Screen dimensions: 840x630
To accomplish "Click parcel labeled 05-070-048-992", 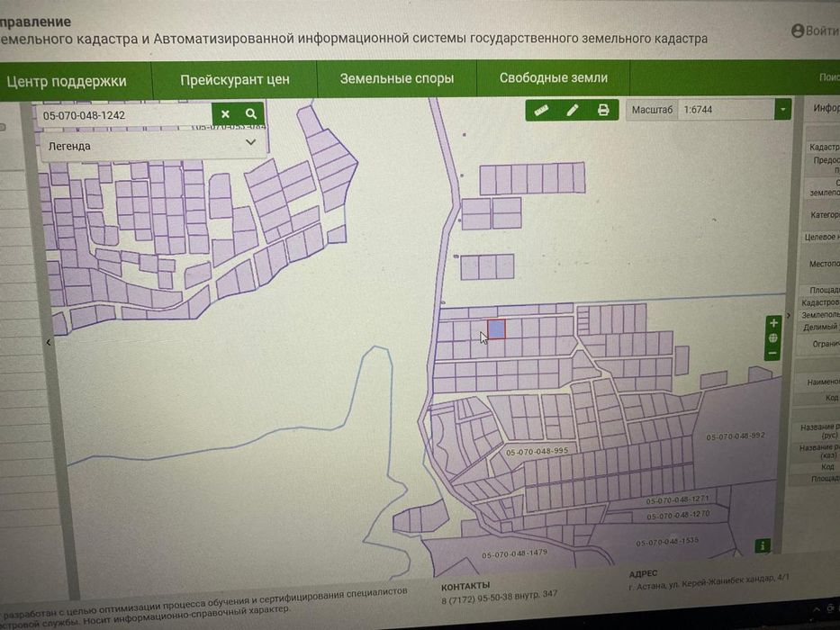I will [x=736, y=436].
